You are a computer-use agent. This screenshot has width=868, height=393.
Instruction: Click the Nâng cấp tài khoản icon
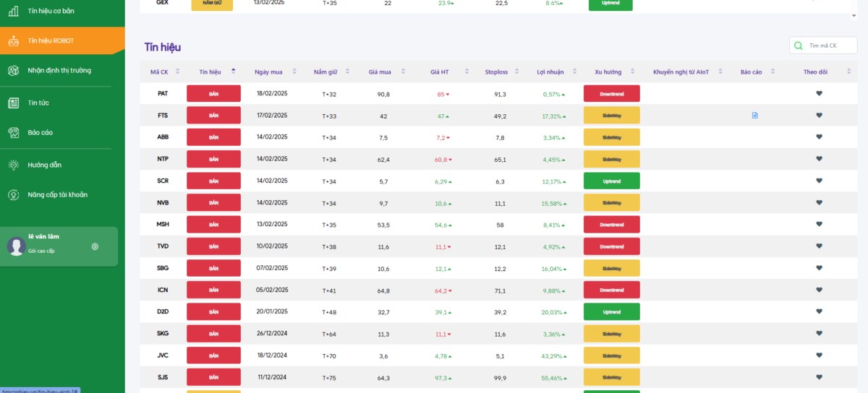tap(13, 194)
